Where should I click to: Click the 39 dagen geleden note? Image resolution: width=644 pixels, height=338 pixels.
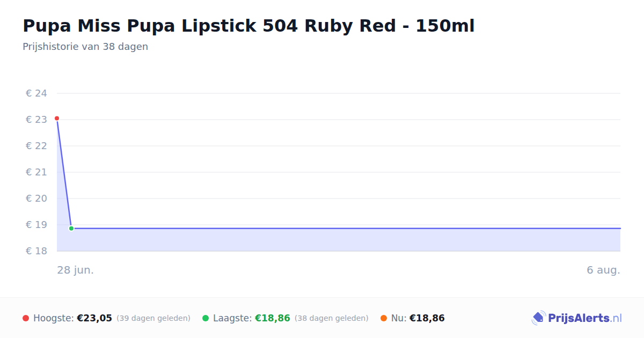(x=153, y=318)
